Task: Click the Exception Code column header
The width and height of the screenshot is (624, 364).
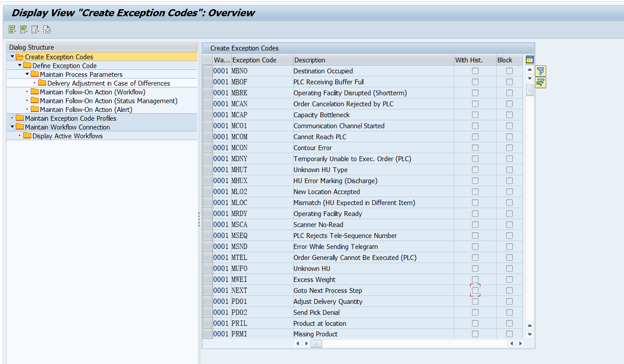Action: tap(262, 60)
